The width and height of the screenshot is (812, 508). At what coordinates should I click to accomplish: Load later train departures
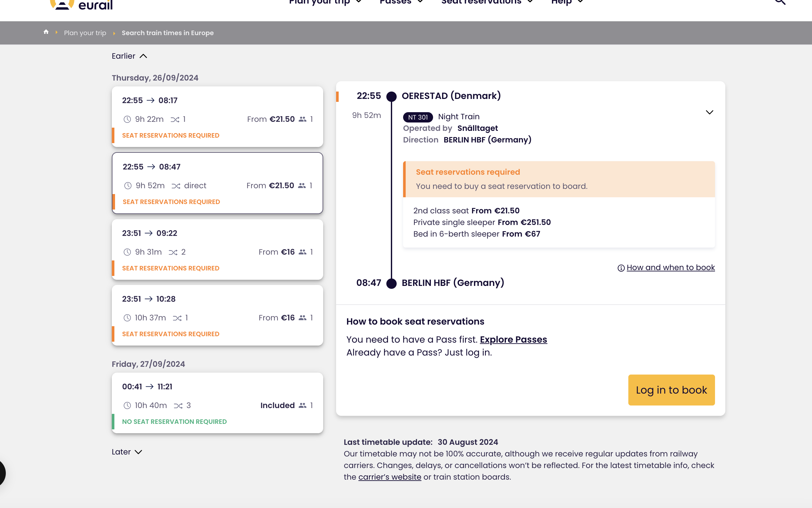[x=127, y=452]
